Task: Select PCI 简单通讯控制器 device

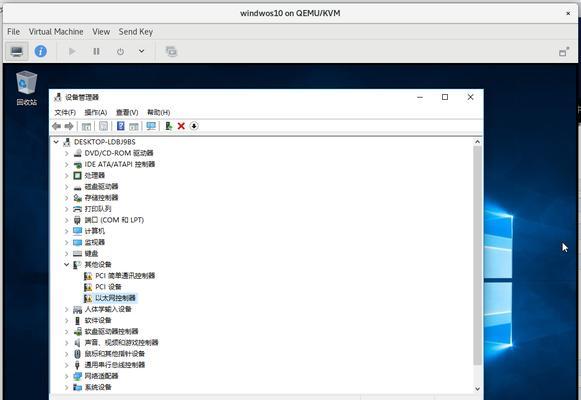Action: (125, 276)
